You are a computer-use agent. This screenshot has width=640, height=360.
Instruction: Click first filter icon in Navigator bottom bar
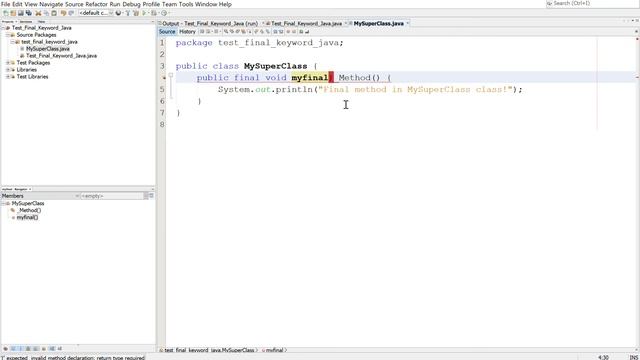click(x=6, y=349)
